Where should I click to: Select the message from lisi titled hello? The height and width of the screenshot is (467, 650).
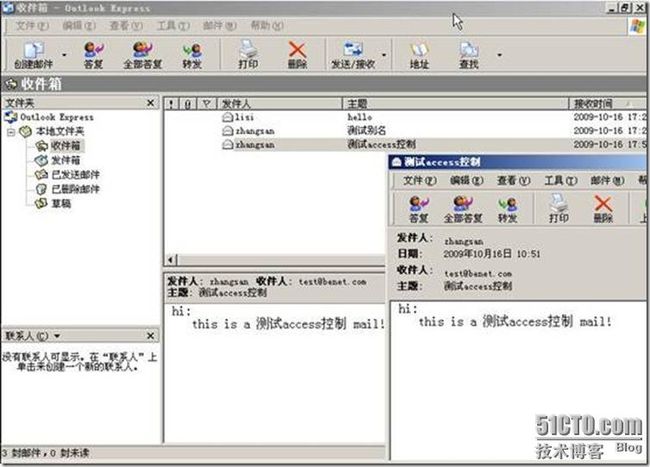pos(405,117)
